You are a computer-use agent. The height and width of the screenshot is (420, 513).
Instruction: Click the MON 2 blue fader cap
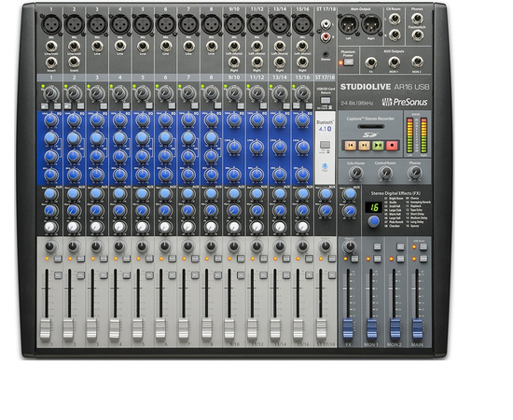(x=395, y=329)
